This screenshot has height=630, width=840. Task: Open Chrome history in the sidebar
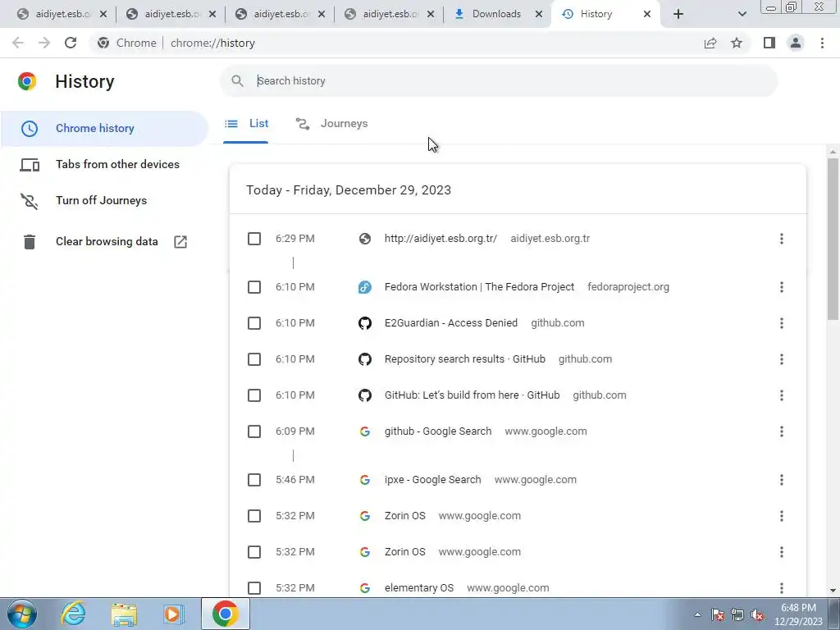(x=104, y=129)
